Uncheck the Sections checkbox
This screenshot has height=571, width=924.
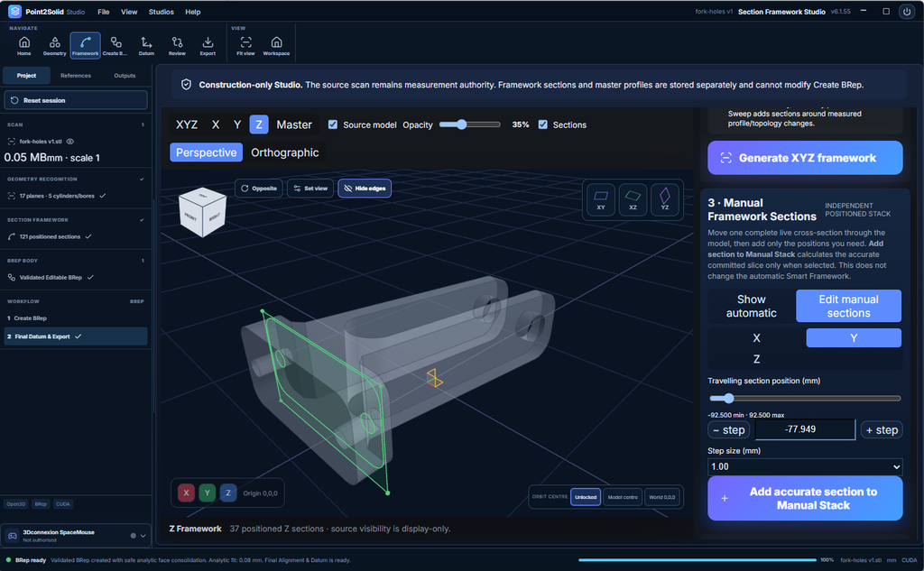(542, 124)
